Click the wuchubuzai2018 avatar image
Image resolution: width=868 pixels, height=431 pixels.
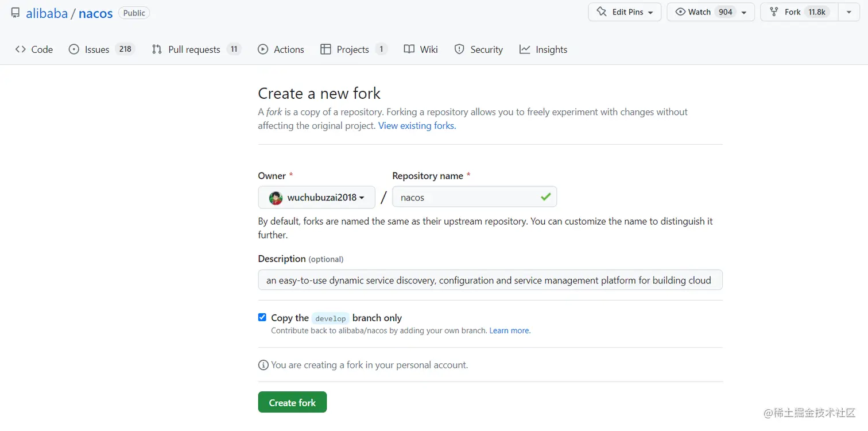click(276, 198)
